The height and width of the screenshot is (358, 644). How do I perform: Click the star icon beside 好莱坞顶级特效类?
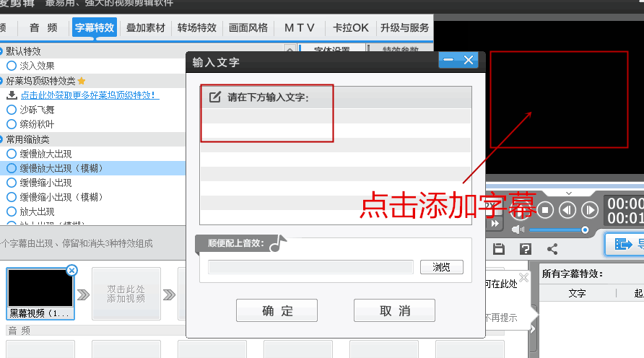tap(82, 80)
